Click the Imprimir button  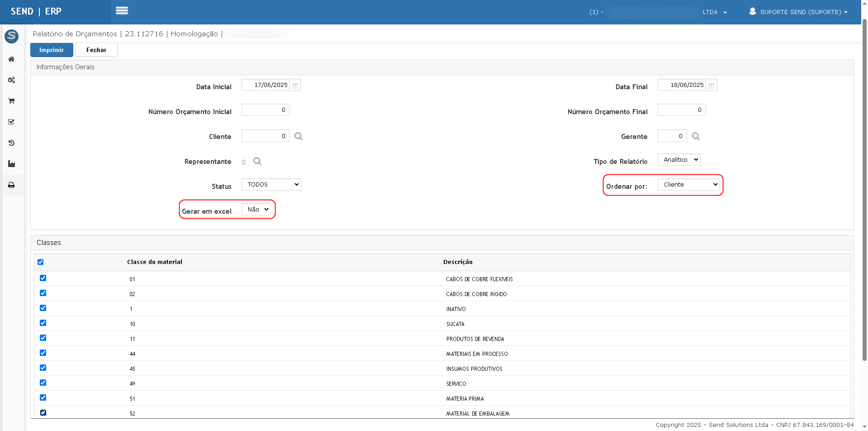click(x=52, y=50)
